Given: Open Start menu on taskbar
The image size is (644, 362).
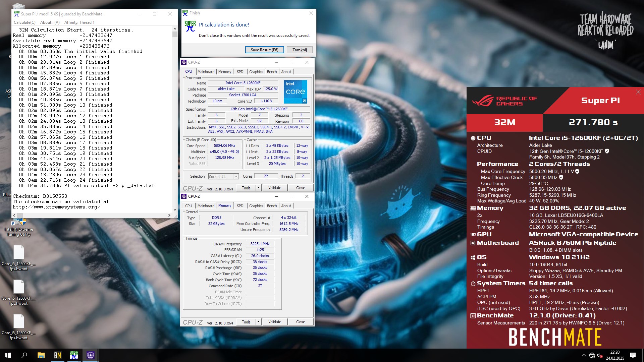Looking at the screenshot, I should coord(8,355).
